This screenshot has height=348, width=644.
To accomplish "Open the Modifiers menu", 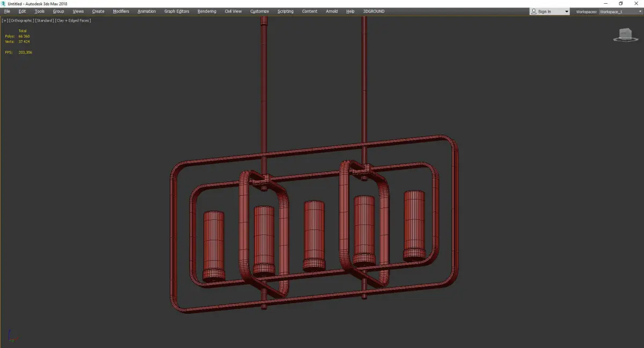I will [121, 11].
